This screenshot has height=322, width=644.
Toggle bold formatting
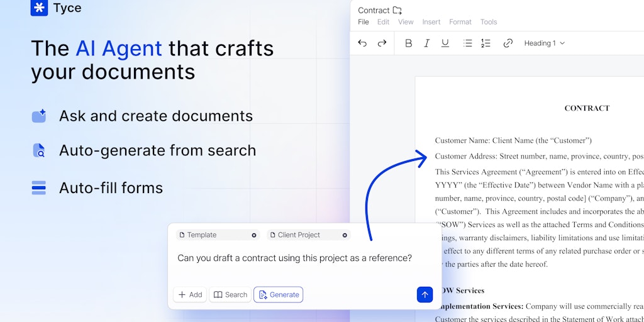[x=408, y=43]
